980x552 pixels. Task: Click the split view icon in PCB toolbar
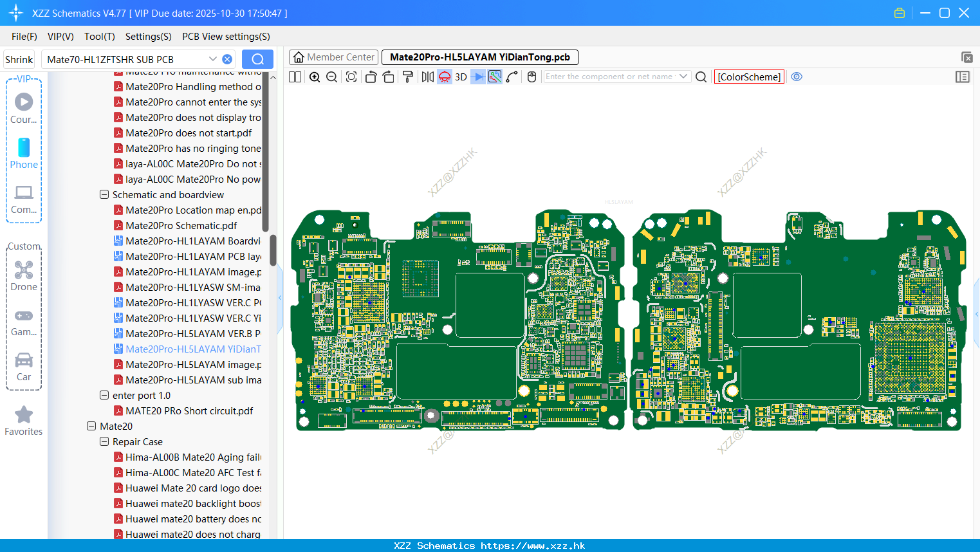click(295, 77)
